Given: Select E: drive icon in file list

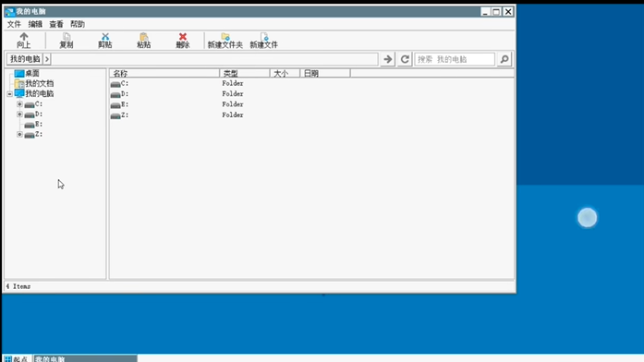Looking at the screenshot, I should 115,105.
